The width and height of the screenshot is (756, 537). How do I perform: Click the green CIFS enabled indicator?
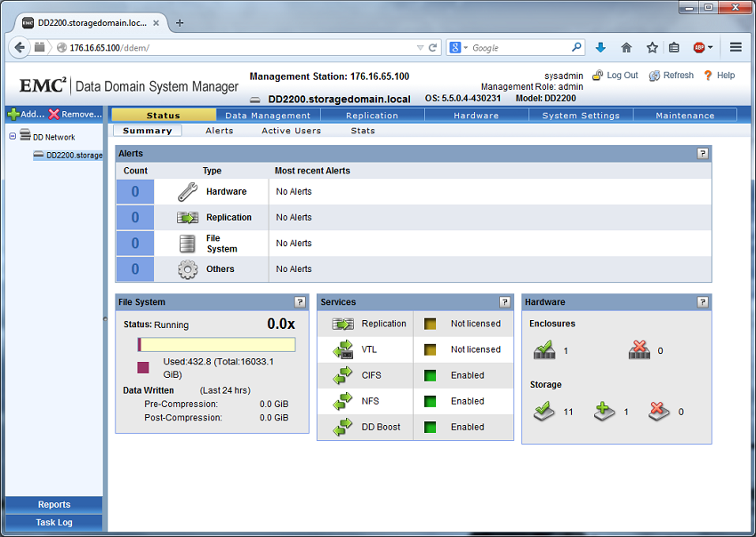click(x=430, y=375)
